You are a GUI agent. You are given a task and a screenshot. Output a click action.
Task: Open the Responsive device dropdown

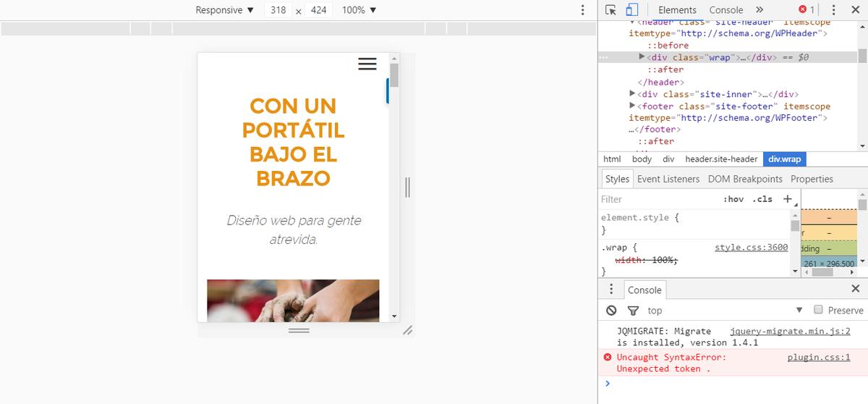[225, 10]
